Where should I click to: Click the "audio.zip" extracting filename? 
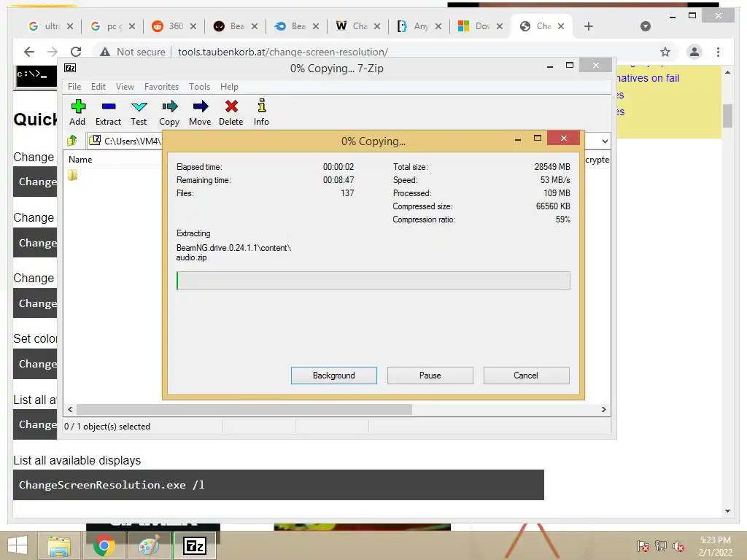[192, 257]
